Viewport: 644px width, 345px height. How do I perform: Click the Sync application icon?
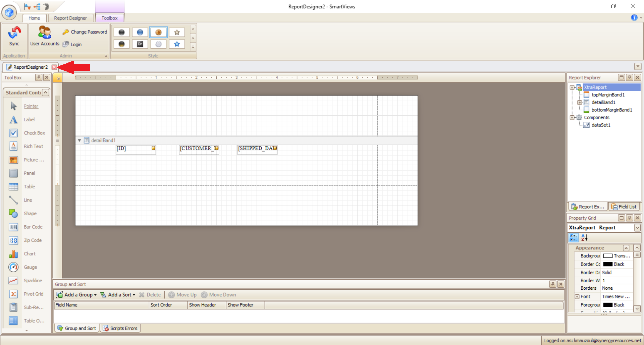point(14,36)
